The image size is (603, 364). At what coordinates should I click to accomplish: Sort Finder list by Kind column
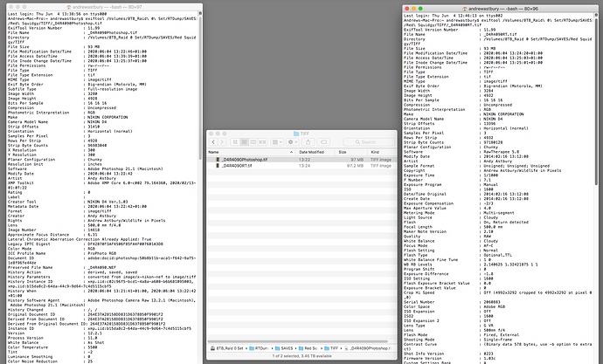coord(382,152)
